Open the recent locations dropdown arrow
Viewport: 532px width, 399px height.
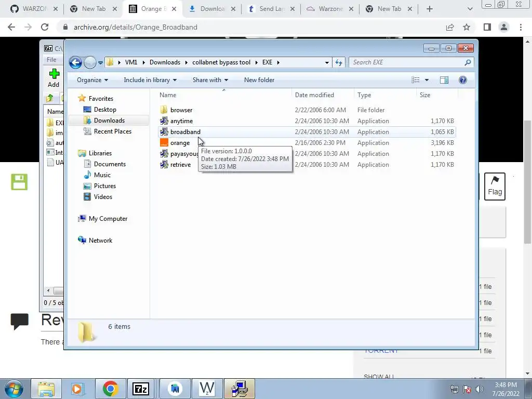[x=100, y=63]
